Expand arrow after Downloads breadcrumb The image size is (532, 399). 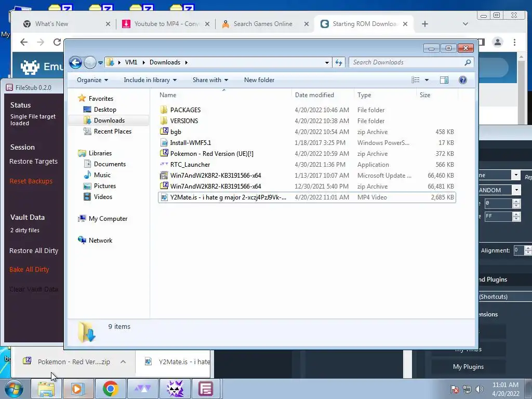[x=187, y=62]
